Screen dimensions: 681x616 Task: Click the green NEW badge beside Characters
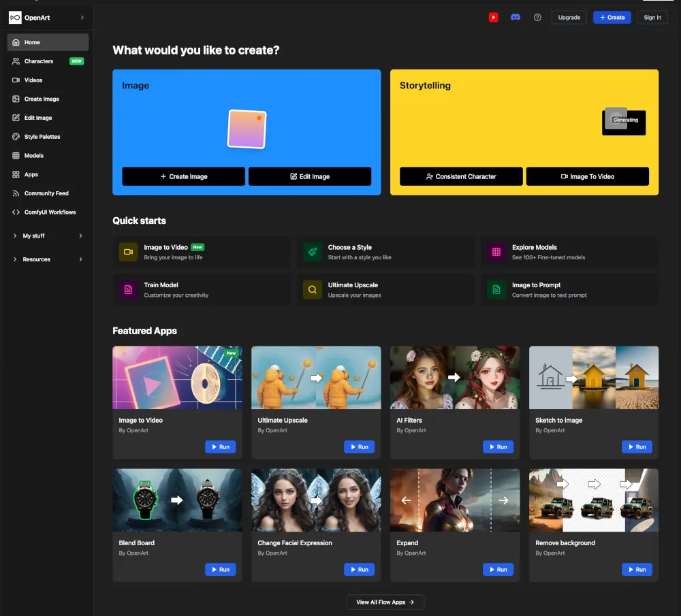pyautogui.click(x=77, y=61)
